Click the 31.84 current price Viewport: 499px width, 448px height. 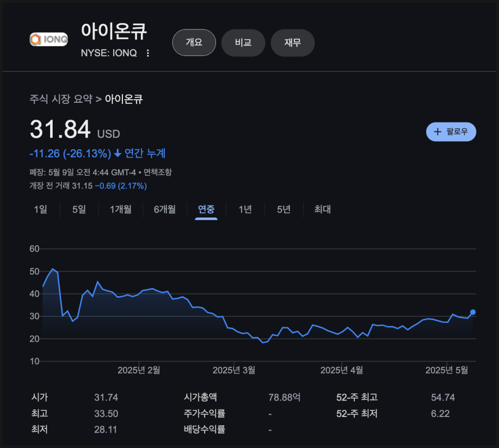coord(60,129)
